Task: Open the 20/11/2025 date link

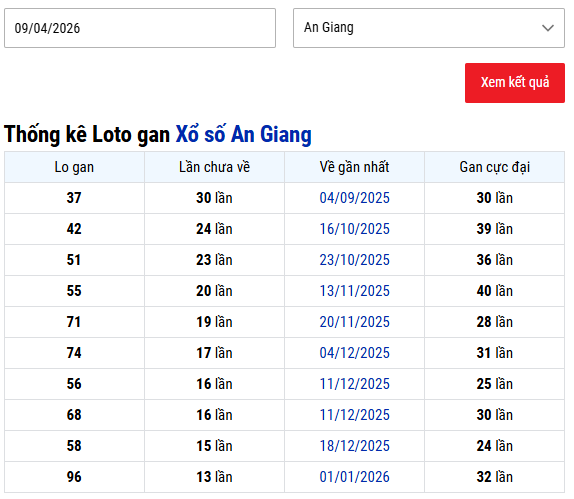Action: [x=354, y=322]
